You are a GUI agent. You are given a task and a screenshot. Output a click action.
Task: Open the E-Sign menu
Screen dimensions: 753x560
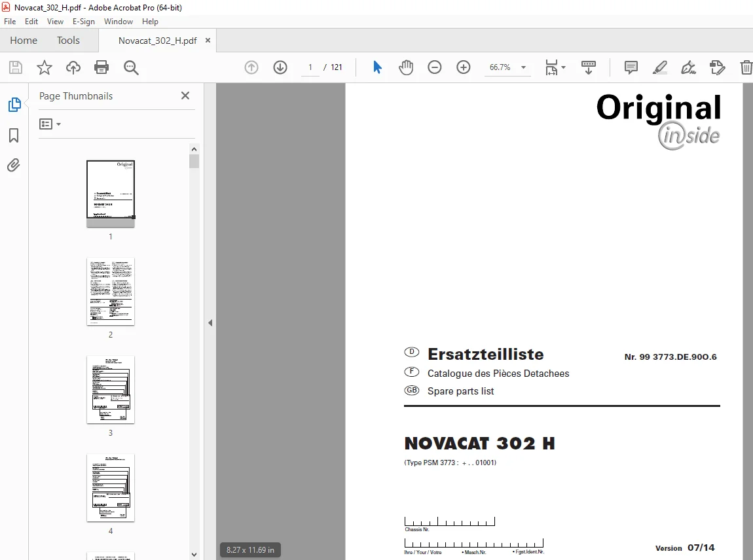pyautogui.click(x=84, y=22)
